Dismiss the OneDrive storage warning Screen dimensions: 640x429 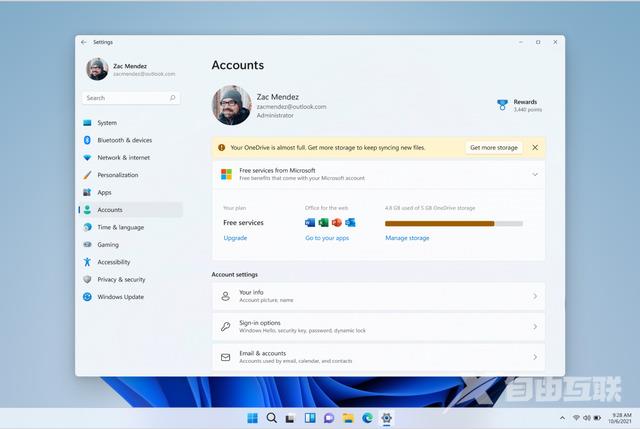tap(535, 147)
